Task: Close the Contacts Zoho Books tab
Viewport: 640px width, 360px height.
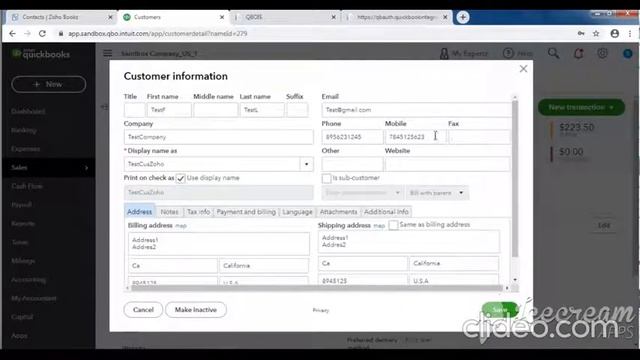Action: pyautogui.click(x=110, y=17)
